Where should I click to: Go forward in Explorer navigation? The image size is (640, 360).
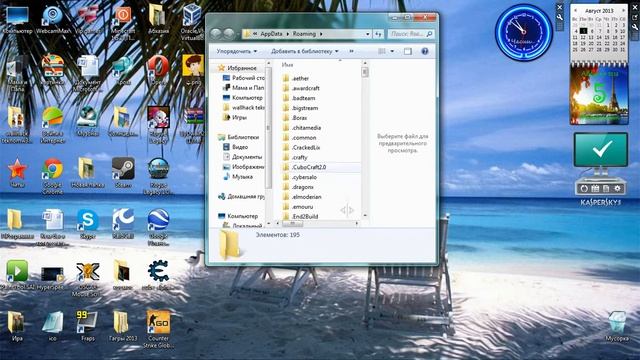tap(229, 34)
